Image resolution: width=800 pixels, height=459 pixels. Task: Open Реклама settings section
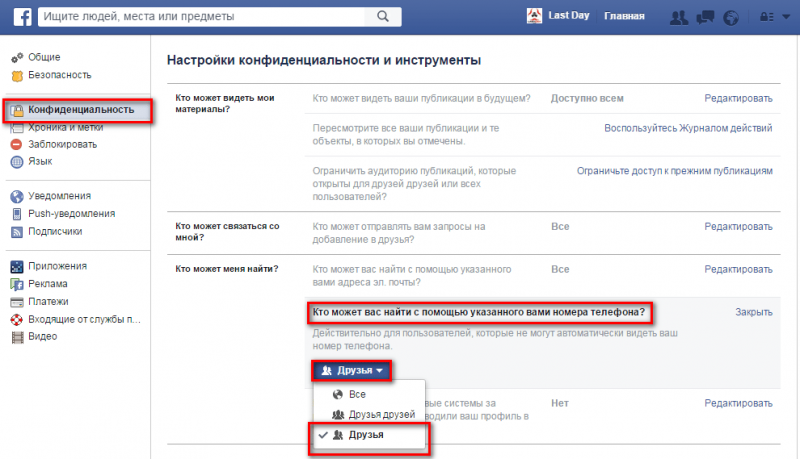(48, 284)
